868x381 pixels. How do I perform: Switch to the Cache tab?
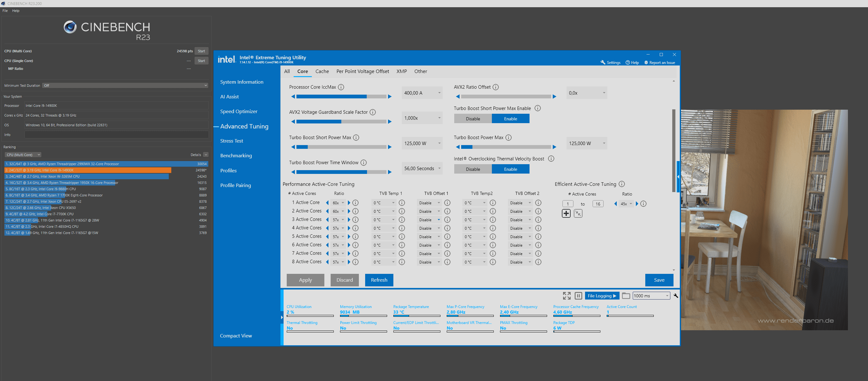[322, 71]
